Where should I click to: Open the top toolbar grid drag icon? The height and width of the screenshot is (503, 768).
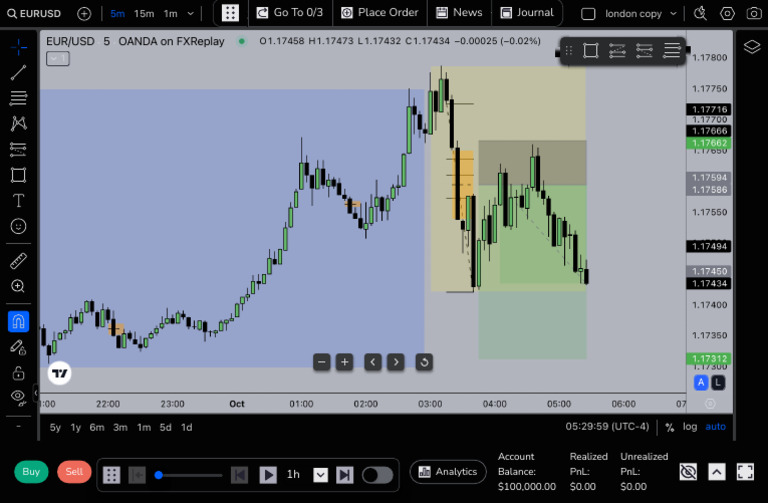click(x=230, y=13)
